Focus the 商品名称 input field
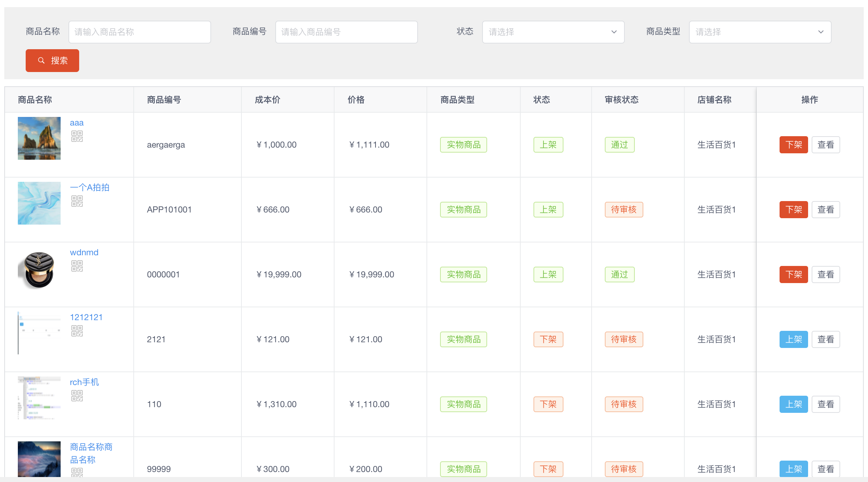This screenshot has width=868, height=482. 140,32
